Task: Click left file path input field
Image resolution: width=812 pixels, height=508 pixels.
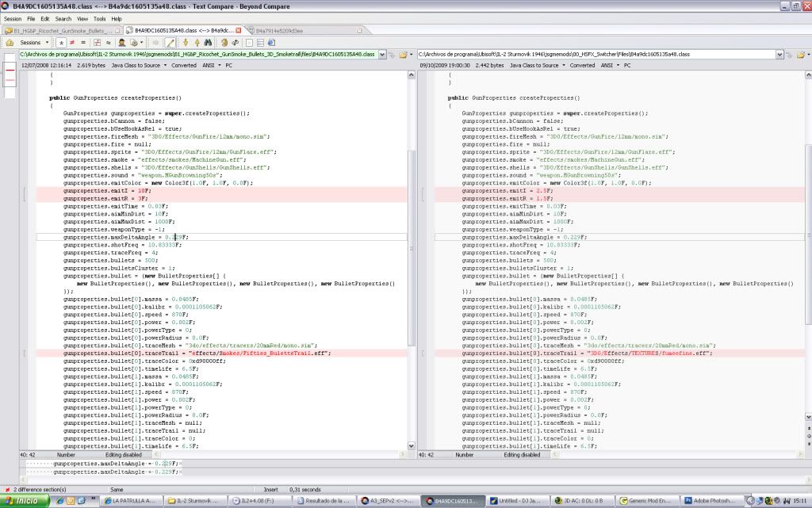Action: click(x=198, y=54)
